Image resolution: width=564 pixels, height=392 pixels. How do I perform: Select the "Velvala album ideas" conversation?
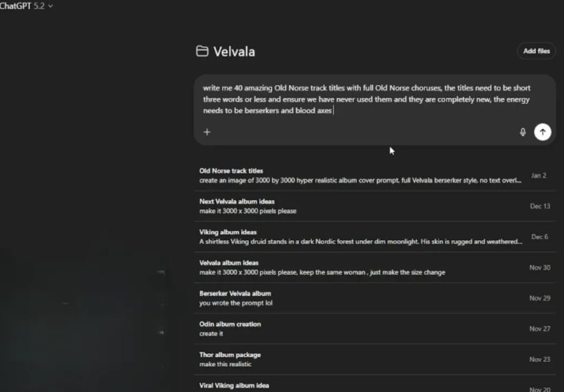pyautogui.click(x=229, y=262)
